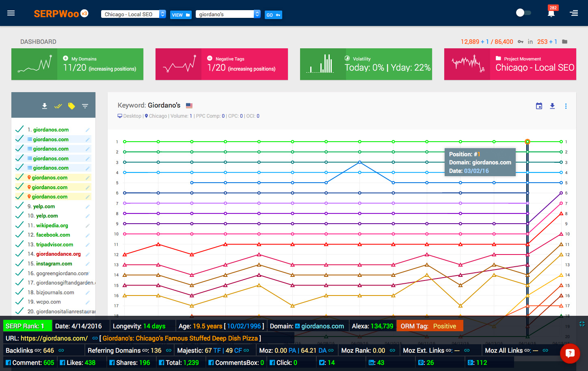
Task: Uncheck the wikipedia.org domain checkmark
Action: (x=19, y=225)
